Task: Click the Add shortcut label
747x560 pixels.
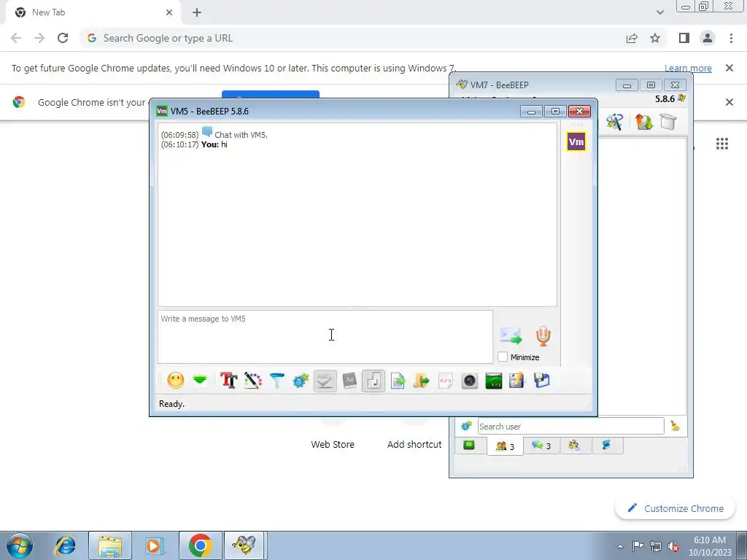Action: click(414, 444)
